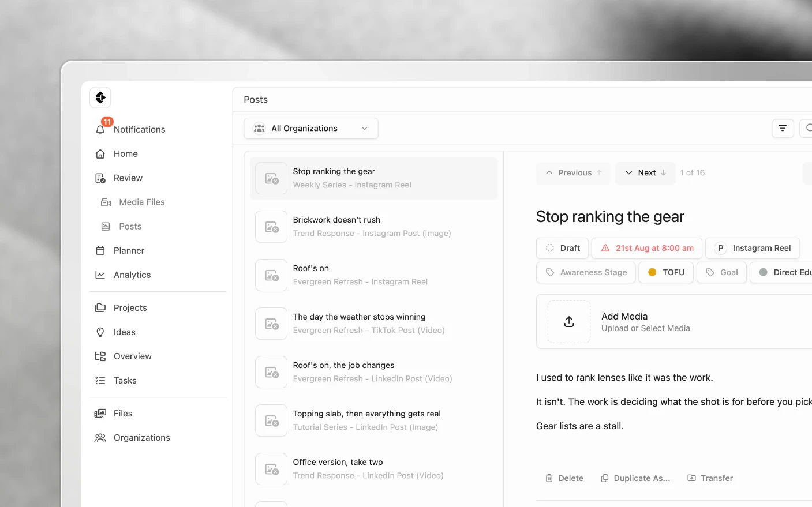812x507 pixels.
Task: Click the Ideas lightbulb icon
Action: click(x=100, y=332)
